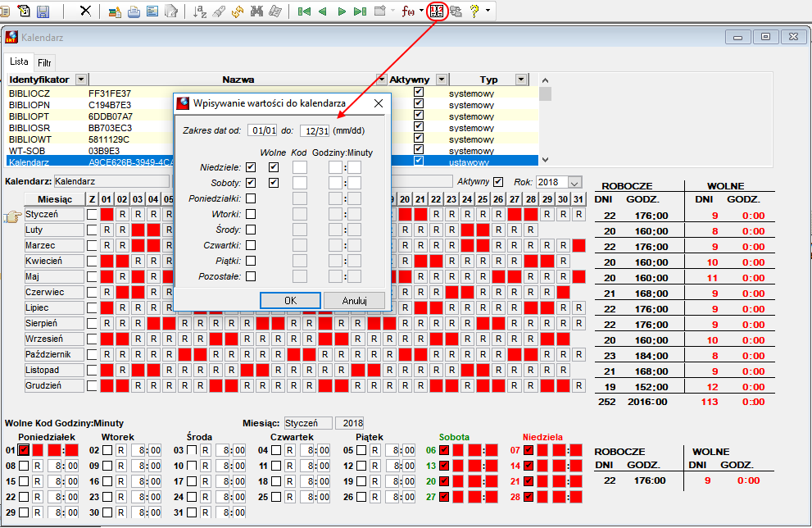Viewport: 812px width, 528px height.
Task: Click the circled calendar values icon
Action: (437, 11)
